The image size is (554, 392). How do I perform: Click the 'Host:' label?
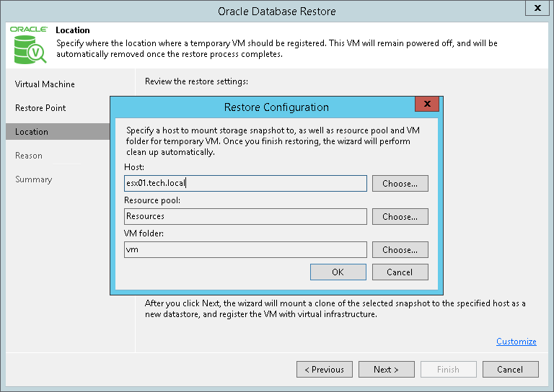pyautogui.click(x=134, y=167)
